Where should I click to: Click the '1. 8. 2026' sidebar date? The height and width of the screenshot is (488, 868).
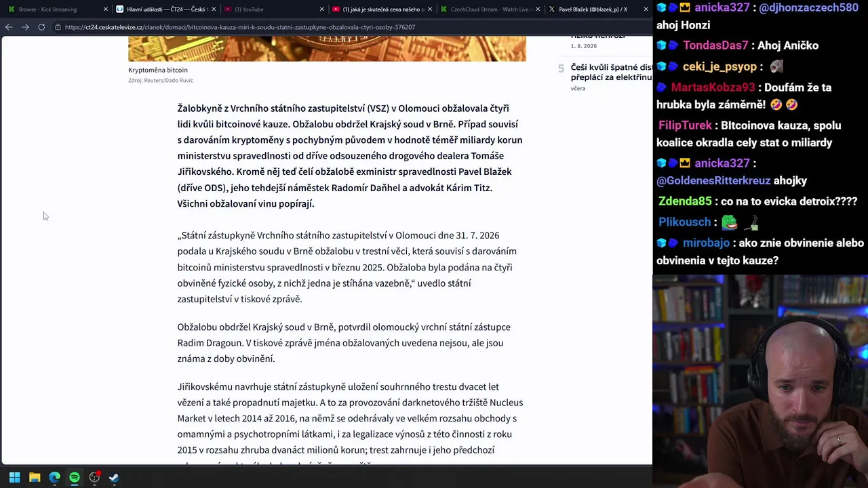click(584, 46)
